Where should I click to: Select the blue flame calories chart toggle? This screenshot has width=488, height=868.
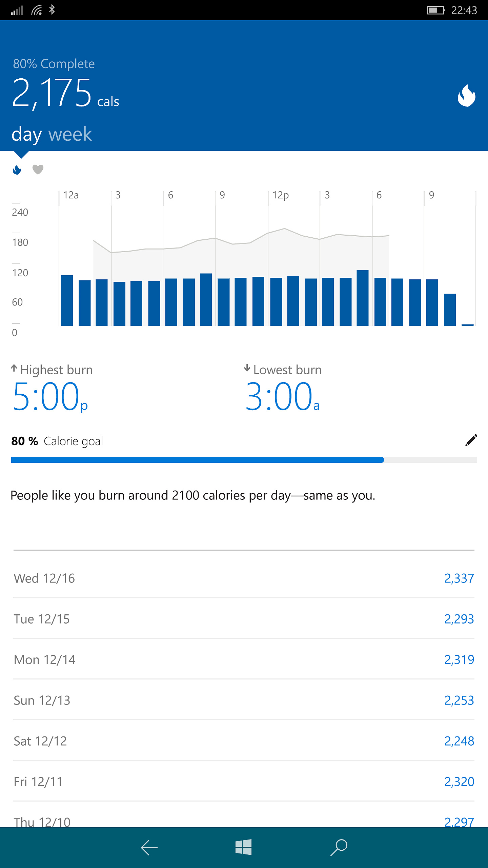coord(17,169)
